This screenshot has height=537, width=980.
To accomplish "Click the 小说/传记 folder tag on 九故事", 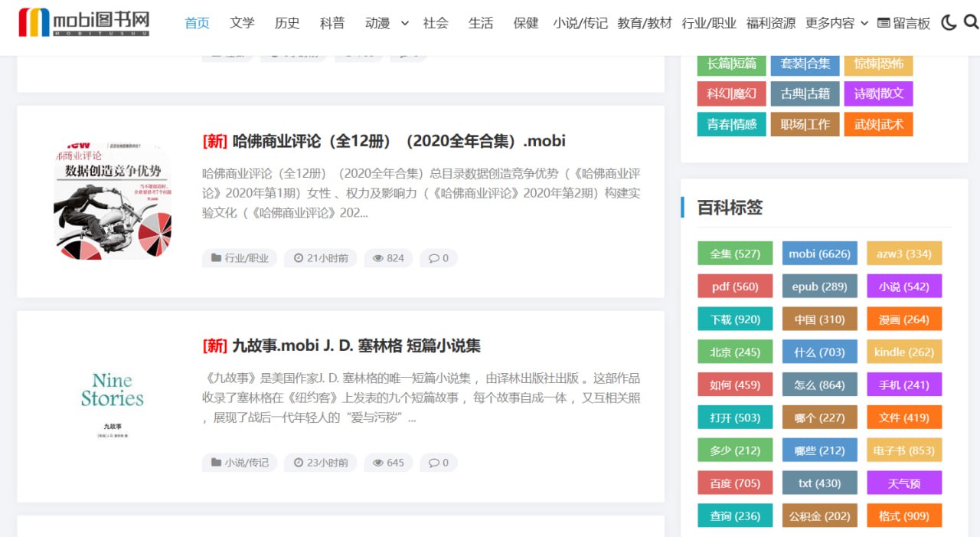I will (x=240, y=463).
